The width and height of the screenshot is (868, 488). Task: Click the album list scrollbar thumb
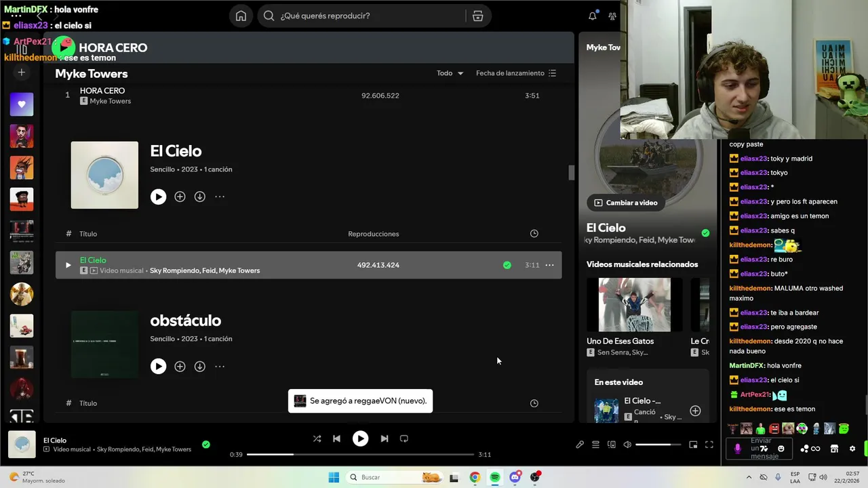pyautogui.click(x=571, y=172)
